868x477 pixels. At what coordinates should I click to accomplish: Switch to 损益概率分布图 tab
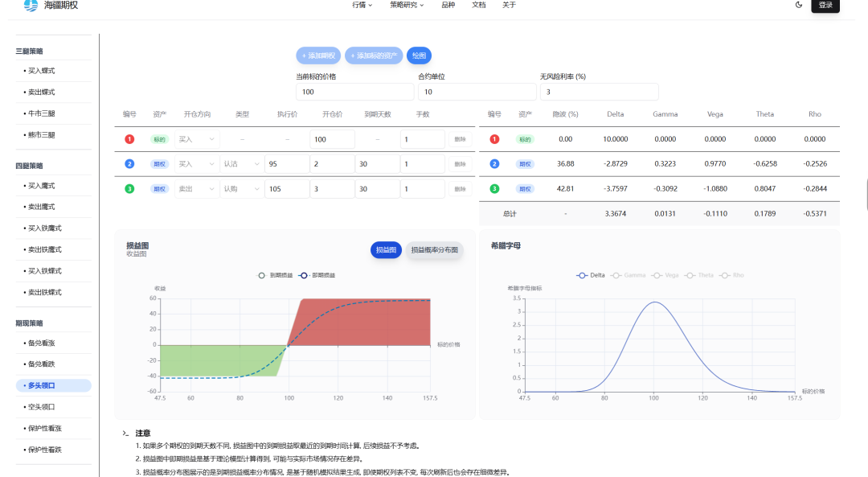click(434, 250)
